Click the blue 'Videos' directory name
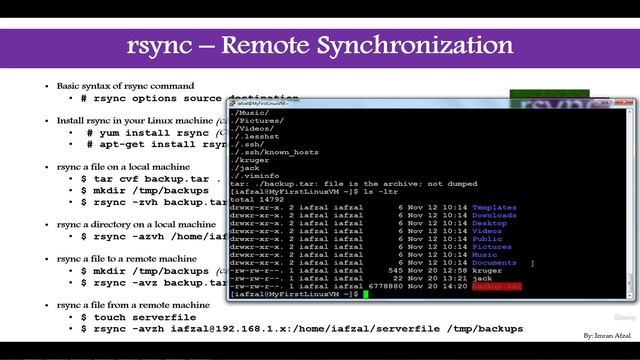 [x=487, y=231]
